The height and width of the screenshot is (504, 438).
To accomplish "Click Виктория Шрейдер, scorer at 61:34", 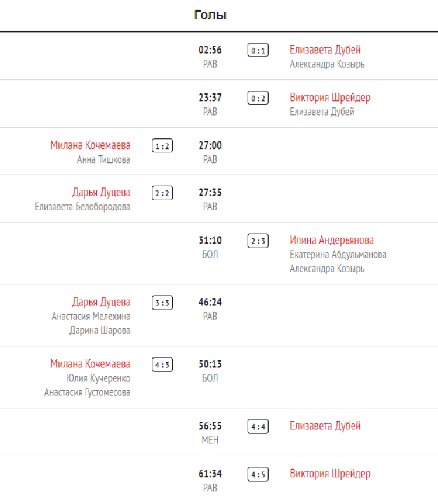I will click(x=330, y=474).
